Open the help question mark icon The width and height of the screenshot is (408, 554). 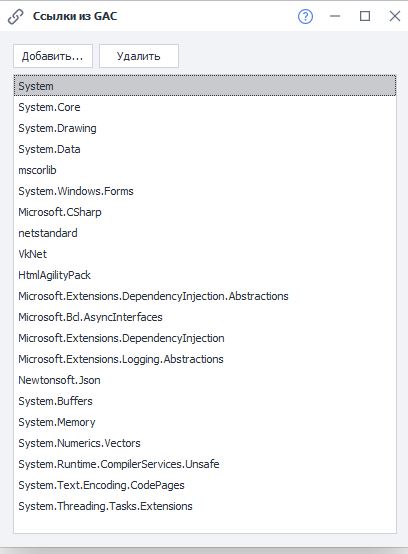click(305, 16)
